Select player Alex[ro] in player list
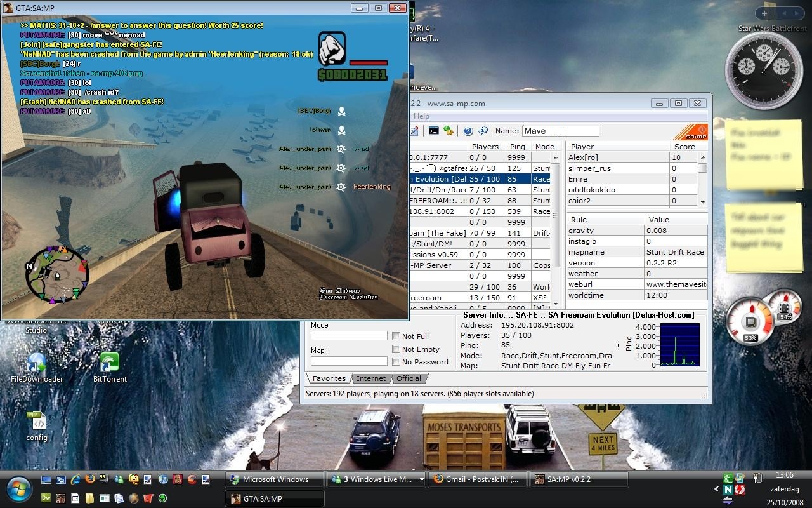This screenshot has width=812, height=508. 632,157
